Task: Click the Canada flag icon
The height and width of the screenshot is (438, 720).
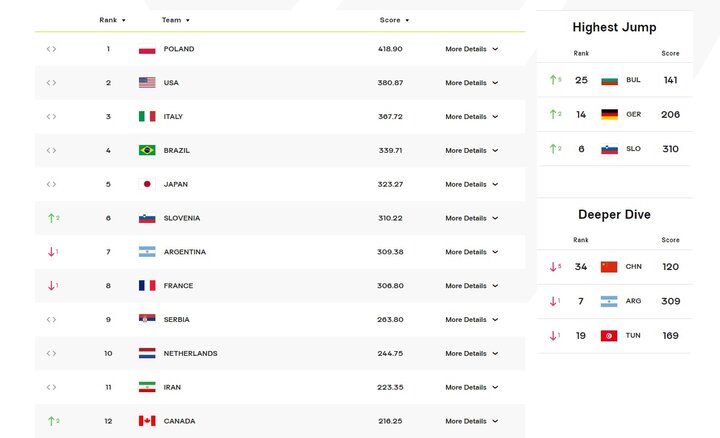Action: (x=147, y=421)
